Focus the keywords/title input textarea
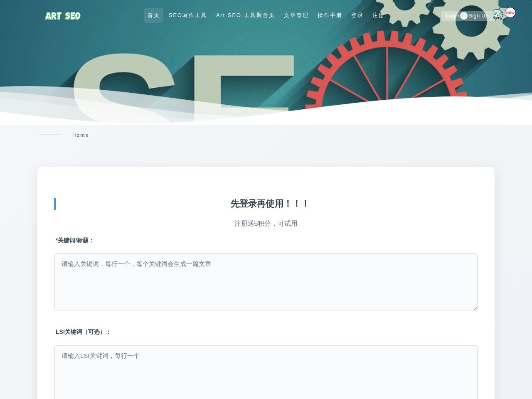Image resolution: width=532 pixels, height=399 pixels. (x=266, y=282)
